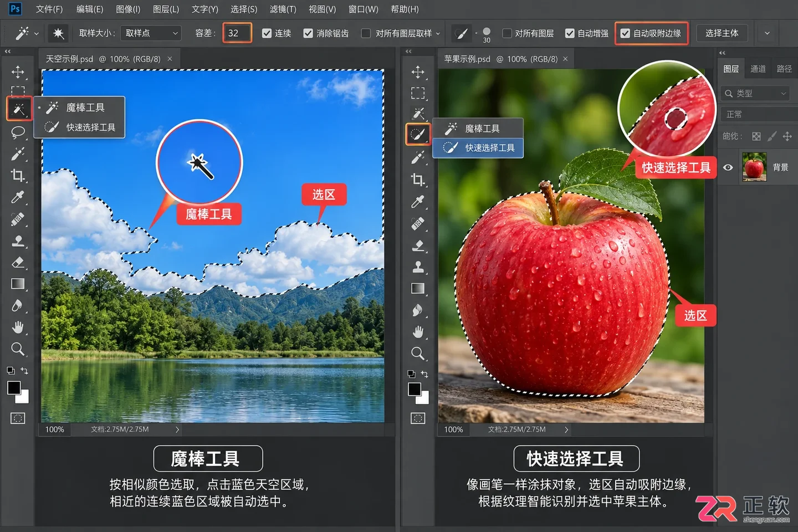This screenshot has width=798, height=532.
Task: Pick the Lasso tool in the sky document's toolbar
Action: pos(18,132)
